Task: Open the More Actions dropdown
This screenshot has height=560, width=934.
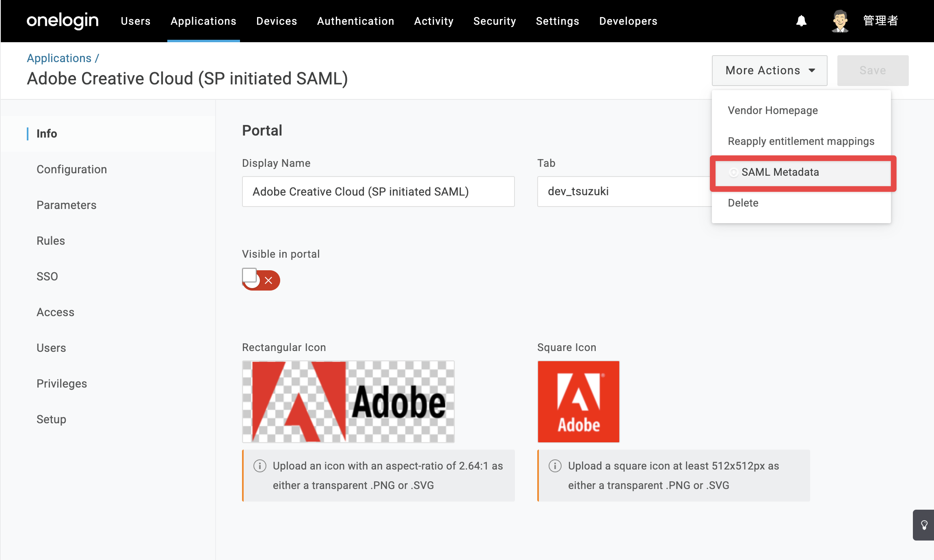Action: point(770,71)
